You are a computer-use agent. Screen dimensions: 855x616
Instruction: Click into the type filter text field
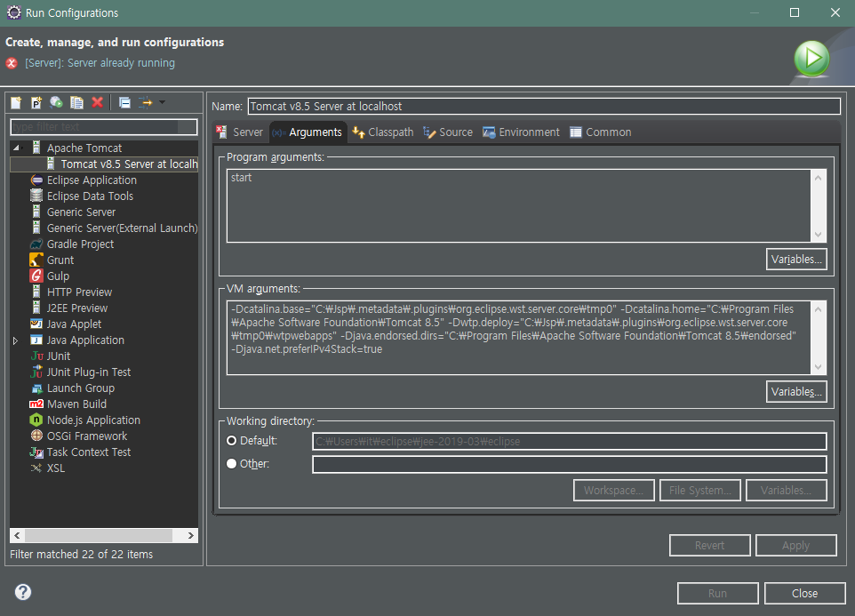(104, 126)
